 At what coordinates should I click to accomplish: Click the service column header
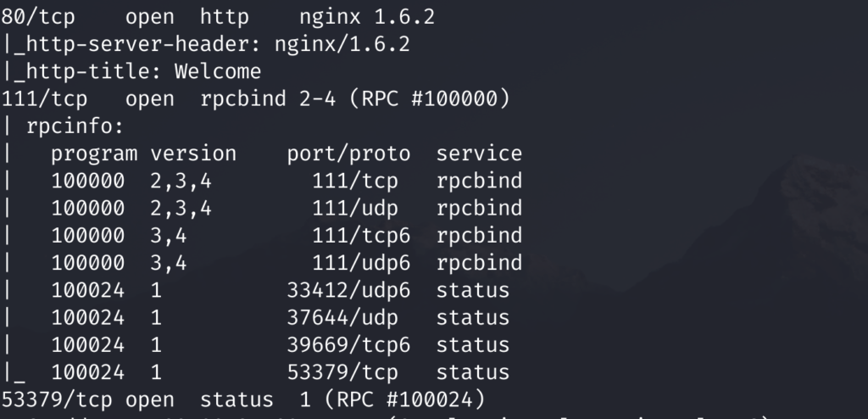tap(479, 154)
